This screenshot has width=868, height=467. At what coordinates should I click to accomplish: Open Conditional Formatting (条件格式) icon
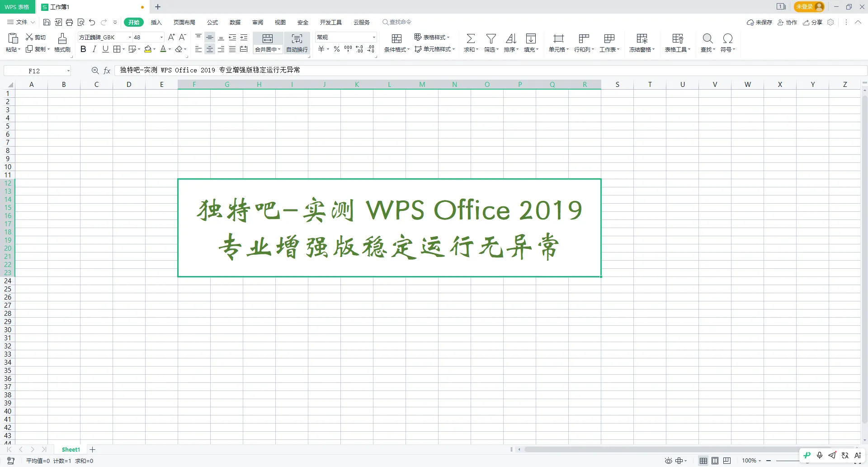(x=396, y=38)
